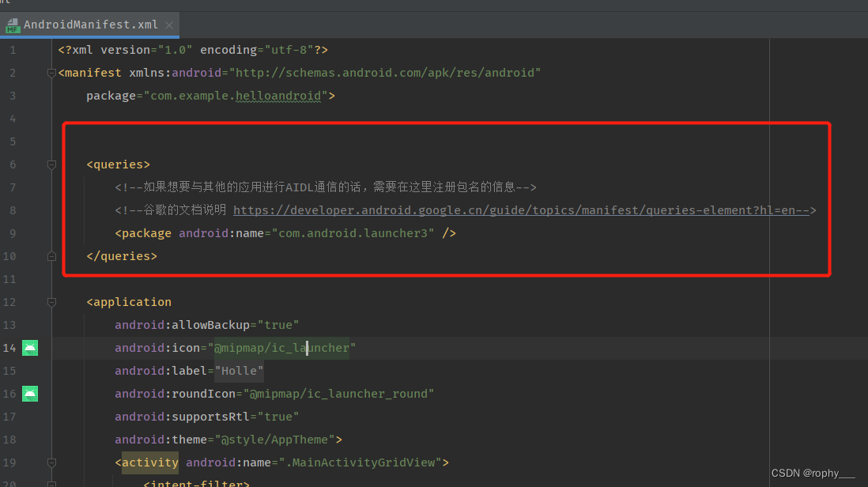Click the MainActivityGridView activity name
Screen dimensions: 868x487
(x=364, y=462)
